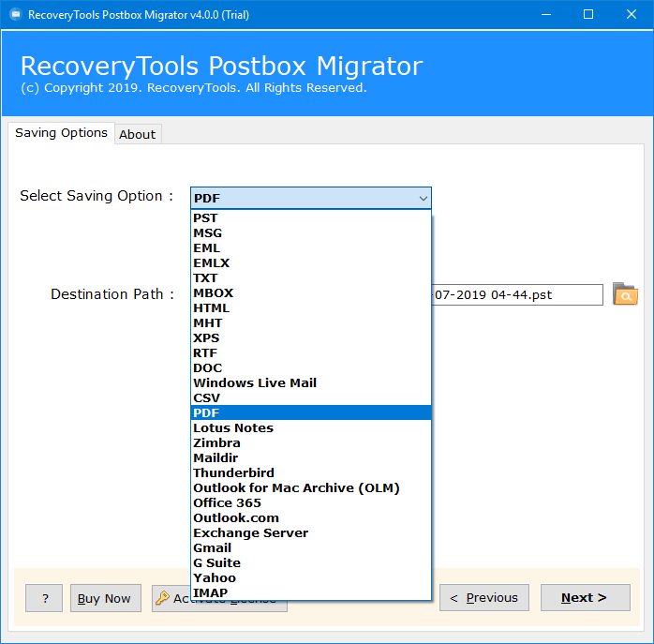Maximize the Postbox Migrator window
Screen dimensions: 654x644
pyautogui.click(x=588, y=15)
